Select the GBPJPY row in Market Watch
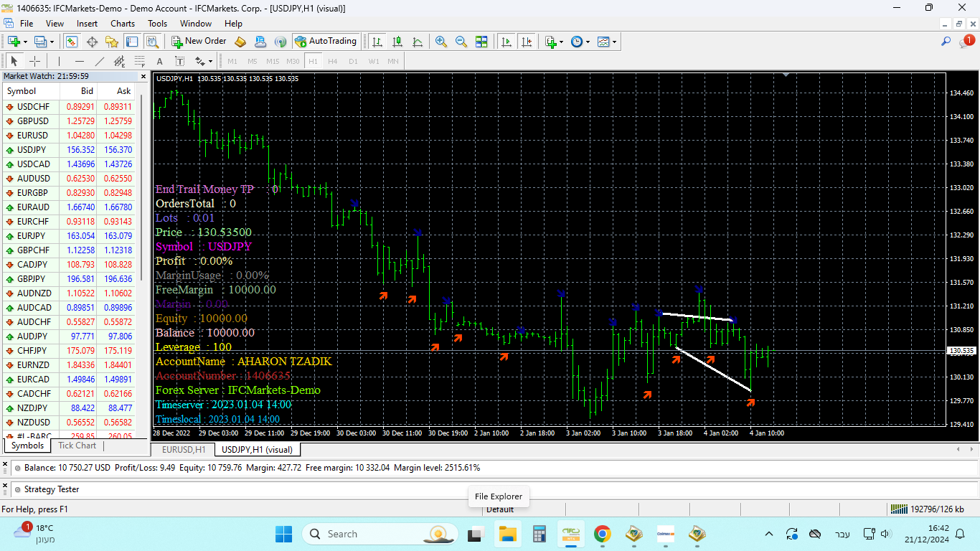980x551 pixels. coord(70,279)
